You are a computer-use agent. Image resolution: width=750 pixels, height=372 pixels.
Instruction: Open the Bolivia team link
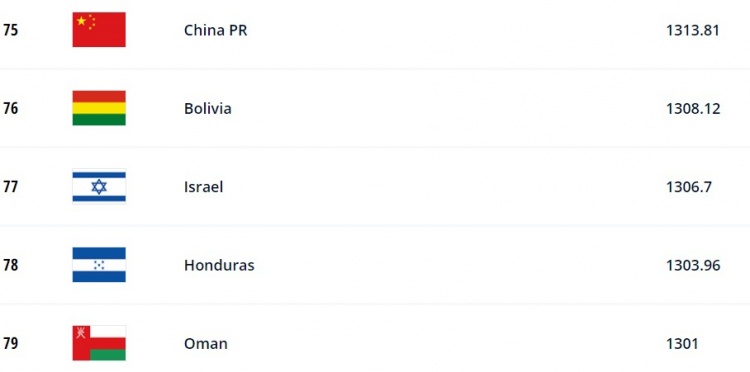pyautogui.click(x=208, y=109)
